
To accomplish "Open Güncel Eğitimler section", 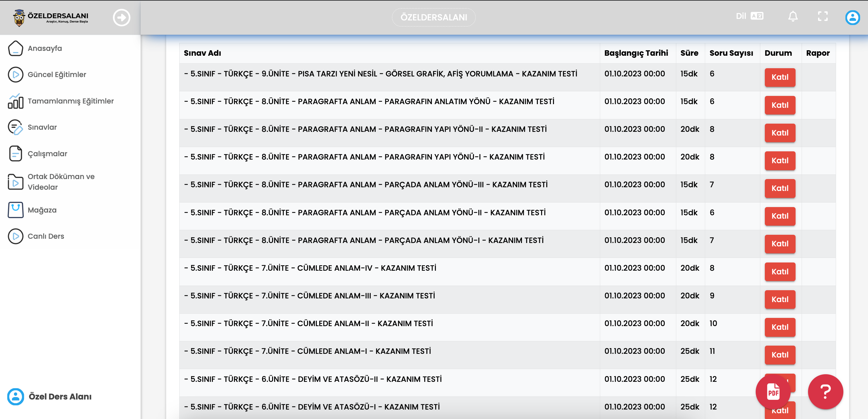I will pos(57,75).
